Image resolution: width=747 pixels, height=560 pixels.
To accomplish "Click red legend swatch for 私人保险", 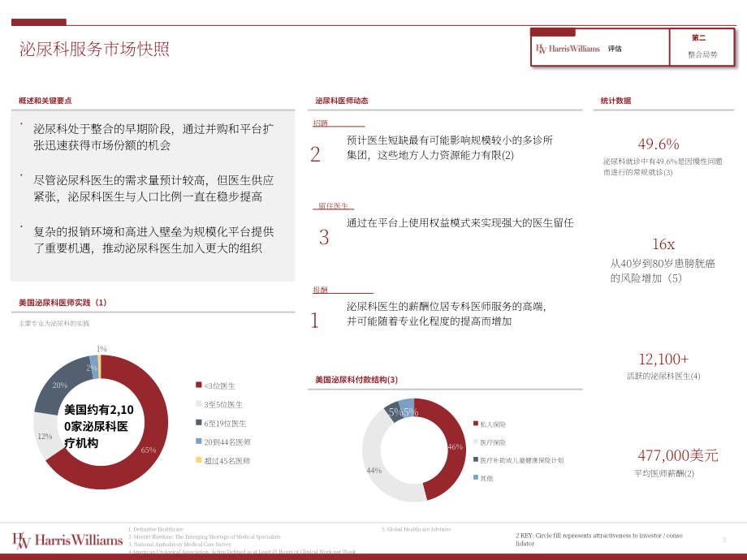I will 476,424.
